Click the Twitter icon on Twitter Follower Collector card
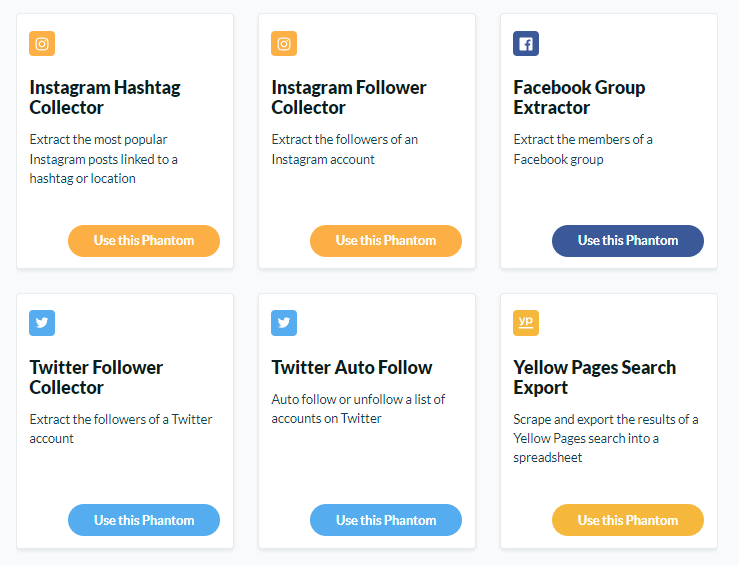Image resolution: width=739 pixels, height=565 pixels. coord(42,323)
